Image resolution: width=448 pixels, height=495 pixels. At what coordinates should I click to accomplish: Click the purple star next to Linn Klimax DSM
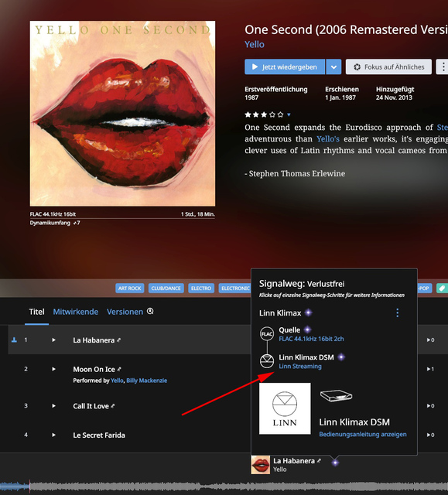pyautogui.click(x=341, y=357)
